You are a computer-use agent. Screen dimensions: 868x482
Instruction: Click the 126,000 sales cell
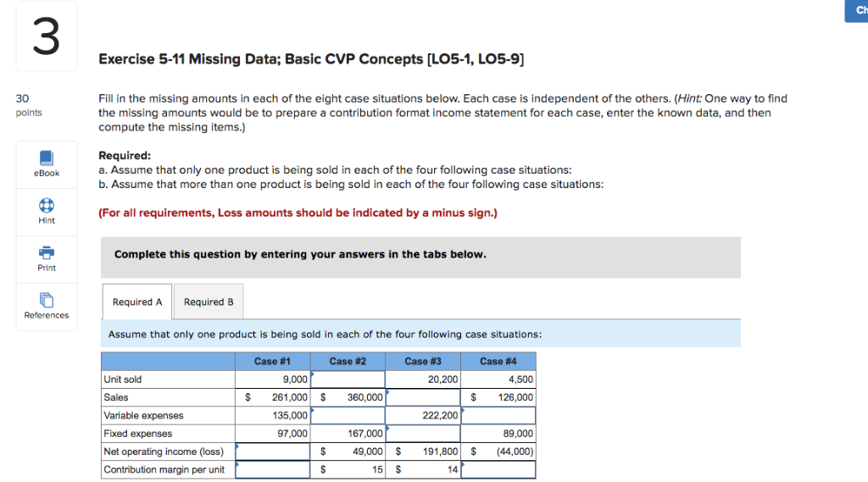tap(498, 397)
